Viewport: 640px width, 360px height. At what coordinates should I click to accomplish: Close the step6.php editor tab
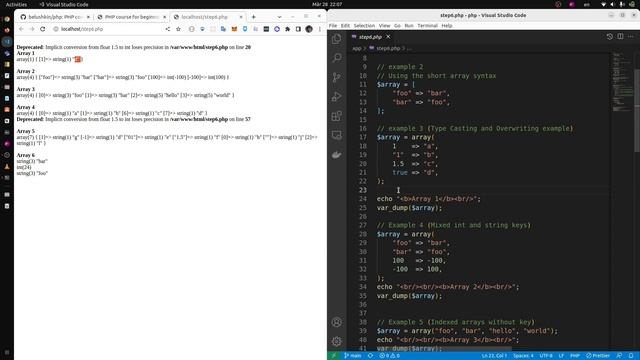point(388,37)
